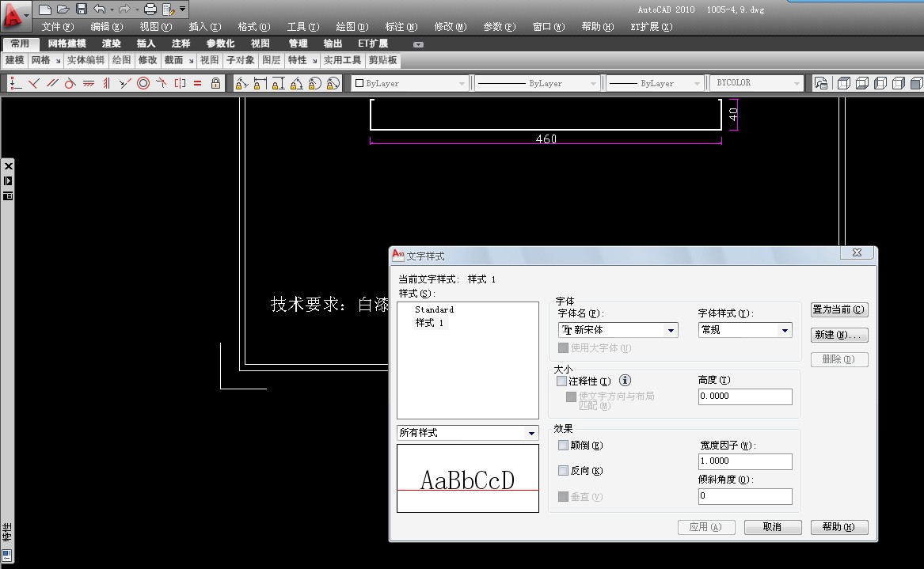Open the Undo history dropdown arrow

112,9
